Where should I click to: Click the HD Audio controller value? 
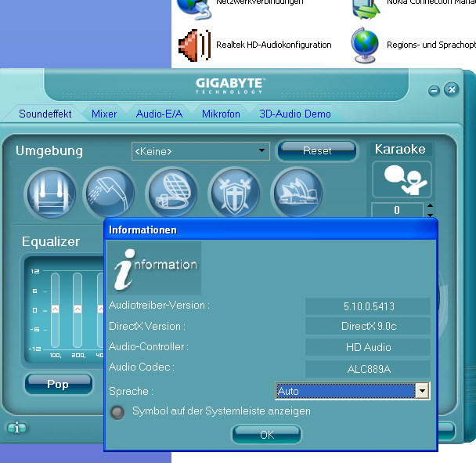[368, 347]
